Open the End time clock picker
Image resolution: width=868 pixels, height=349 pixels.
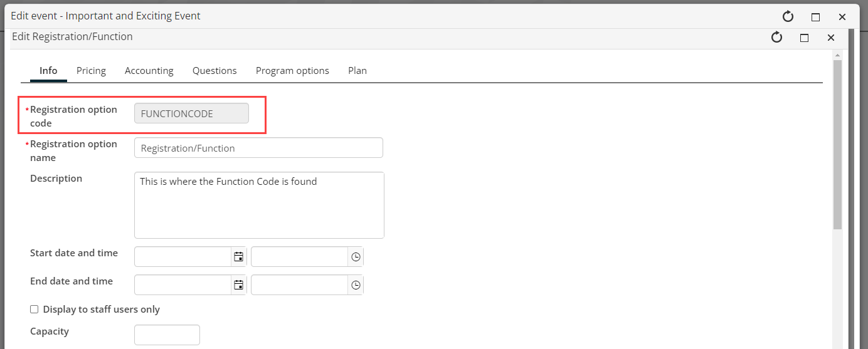click(x=356, y=285)
